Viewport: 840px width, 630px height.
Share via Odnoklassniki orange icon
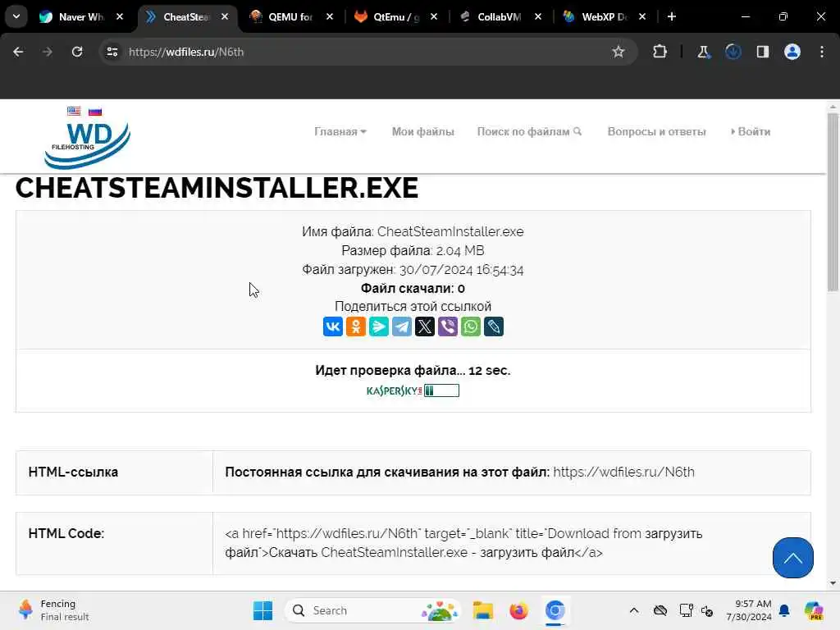356,326
